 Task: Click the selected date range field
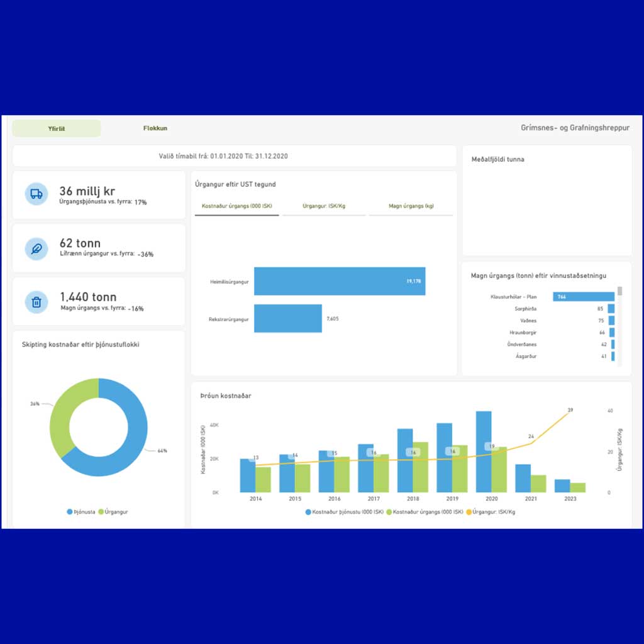pyautogui.click(x=234, y=156)
